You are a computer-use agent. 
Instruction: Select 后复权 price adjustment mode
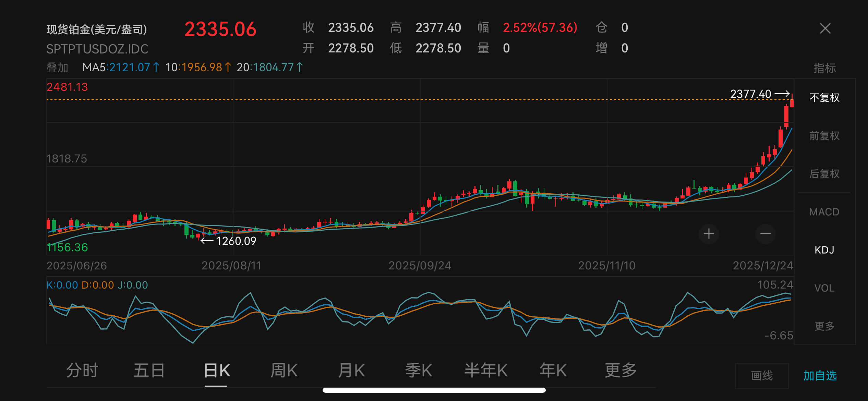coord(824,174)
